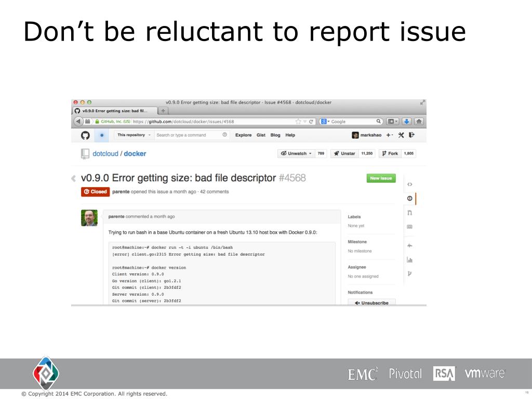
Task: Open the Blog menu item
Action: (275, 135)
